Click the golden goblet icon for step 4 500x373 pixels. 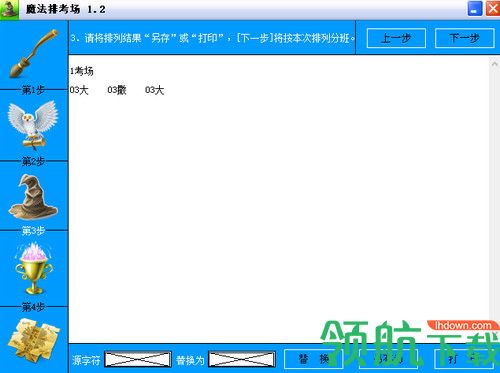33,269
